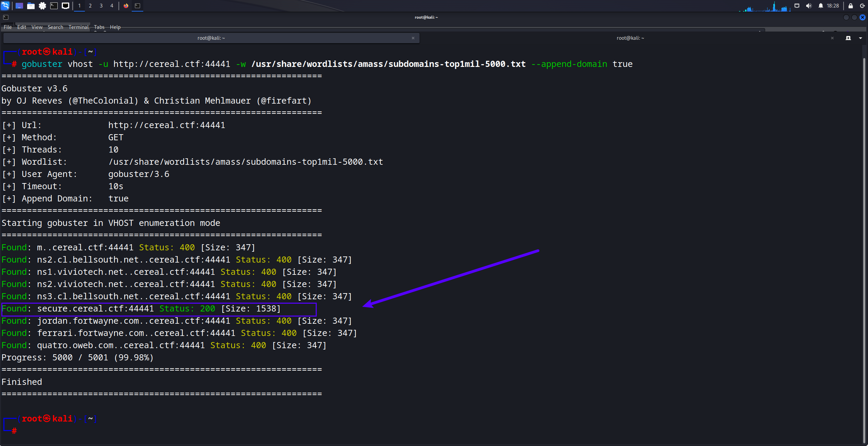Click the quatro.oweb.com result line
The image size is (868, 446).
[164, 345]
